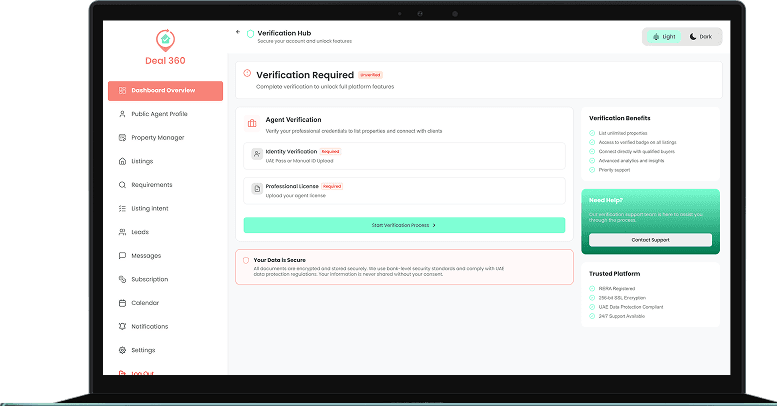
Task: Click 'Advanced analytics and insights' text
Action: (631, 161)
